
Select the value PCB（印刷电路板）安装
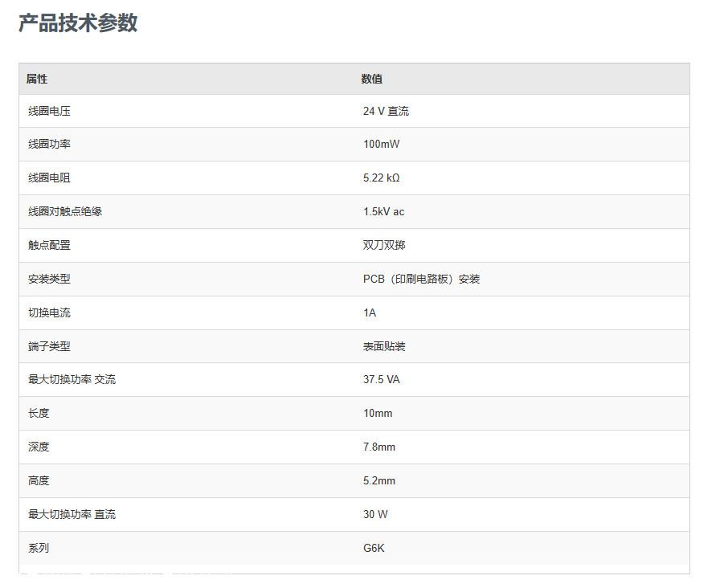pos(421,279)
